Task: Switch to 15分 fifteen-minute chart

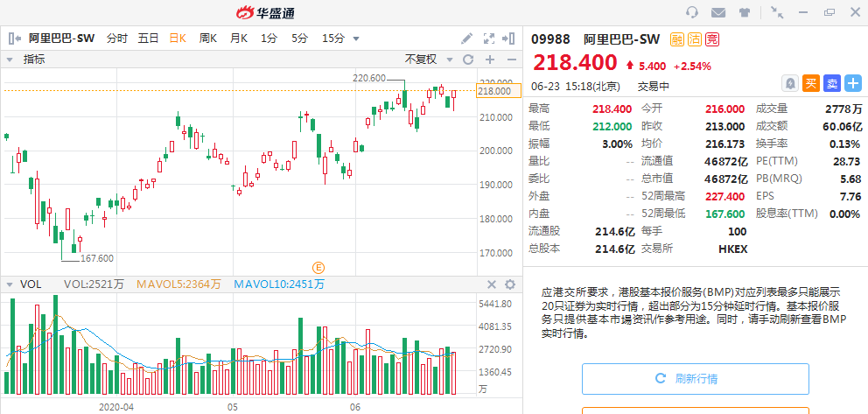Action: (x=333, y=39)
